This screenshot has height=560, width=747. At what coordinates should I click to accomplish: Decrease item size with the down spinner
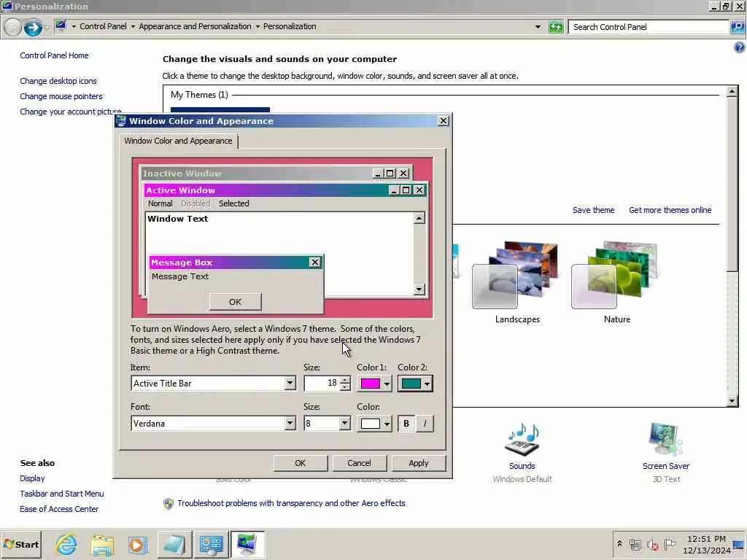pyautogui.click(x=345, y=387)
